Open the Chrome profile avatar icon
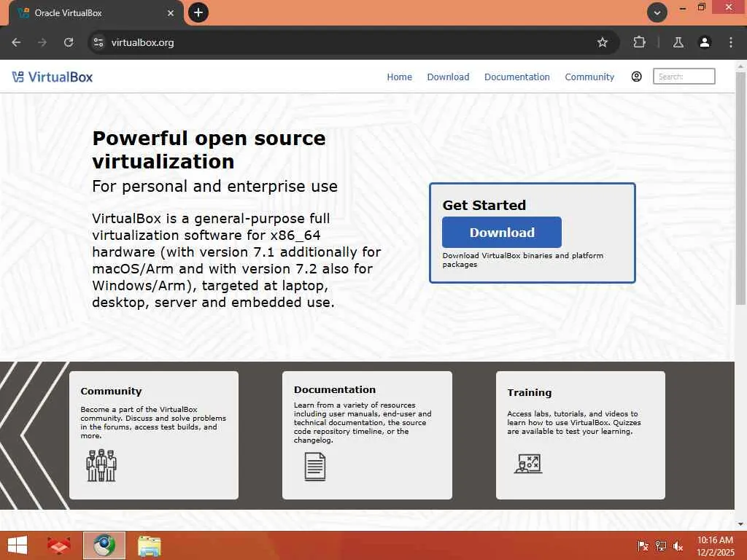The width and height of the screenshot is (747, 560). (705, 42)
